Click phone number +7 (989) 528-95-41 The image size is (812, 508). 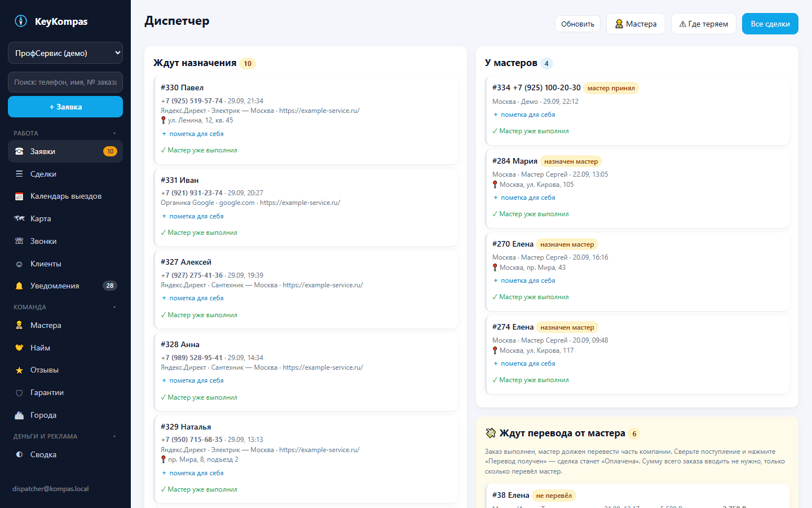192,358
